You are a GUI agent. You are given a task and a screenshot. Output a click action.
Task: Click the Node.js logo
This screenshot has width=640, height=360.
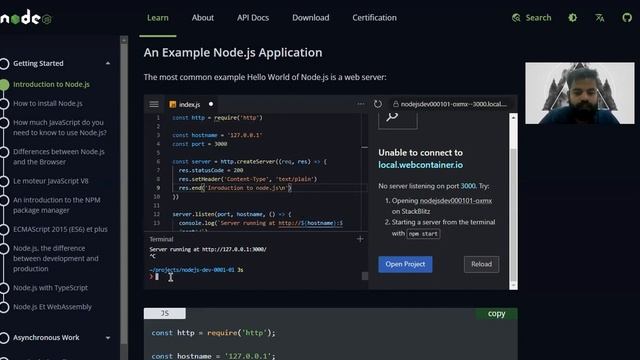coord(25,18)
